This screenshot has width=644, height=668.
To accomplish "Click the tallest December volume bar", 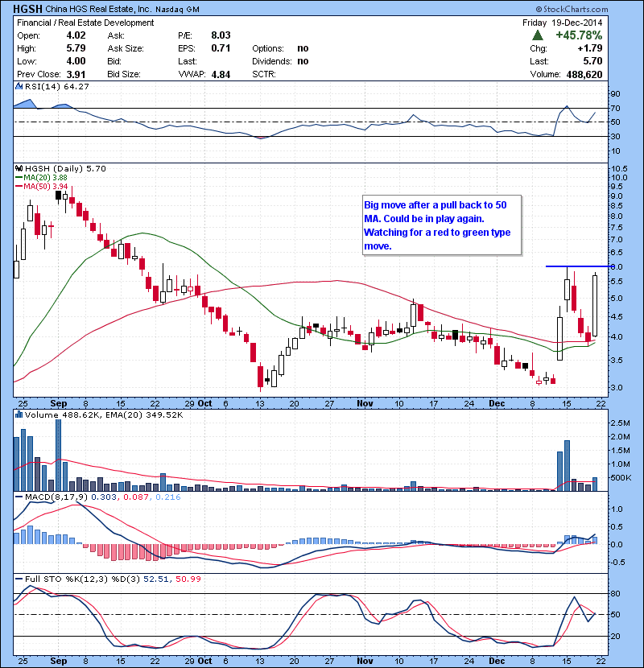I will tap(567, 466).
